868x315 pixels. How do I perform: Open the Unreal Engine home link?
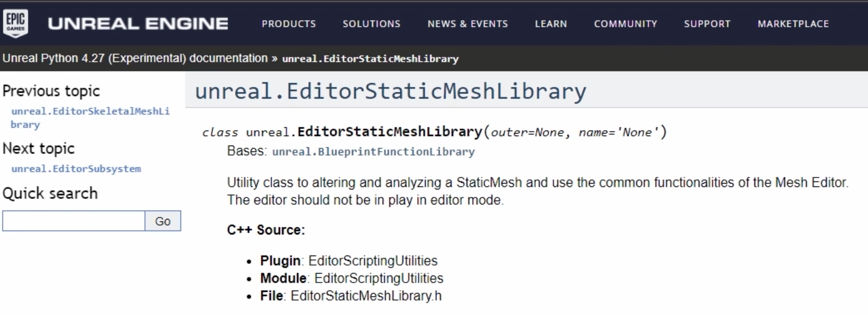139,24
